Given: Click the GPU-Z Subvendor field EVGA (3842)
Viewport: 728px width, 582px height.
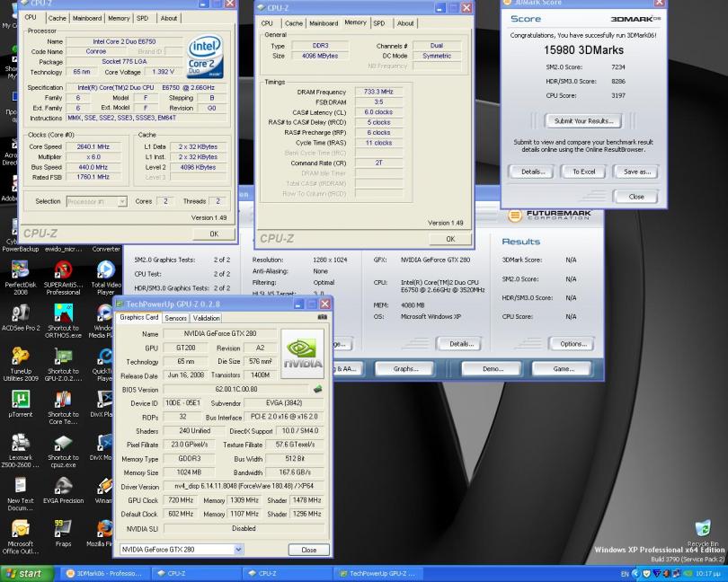Looking at the screenshot, I should click(x=284, y=403).
